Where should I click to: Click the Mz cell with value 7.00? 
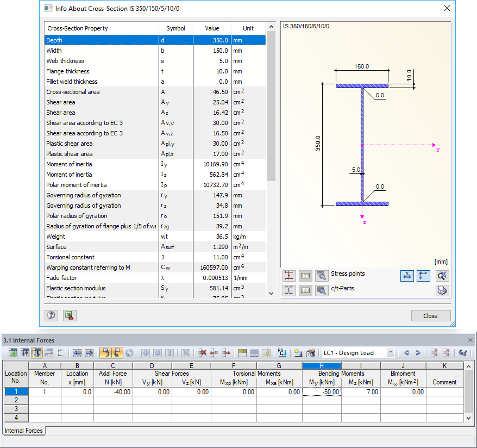tap(361, 391)
